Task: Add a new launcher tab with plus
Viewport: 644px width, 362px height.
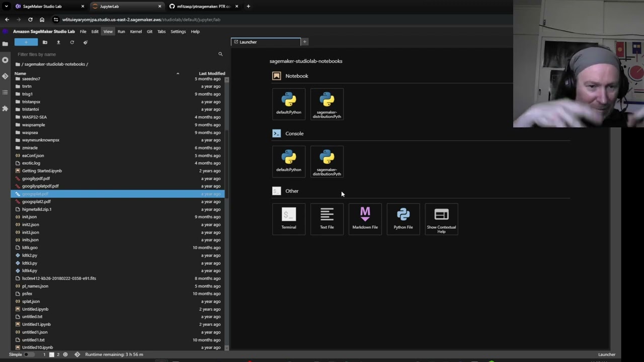Action: point(304,42)
